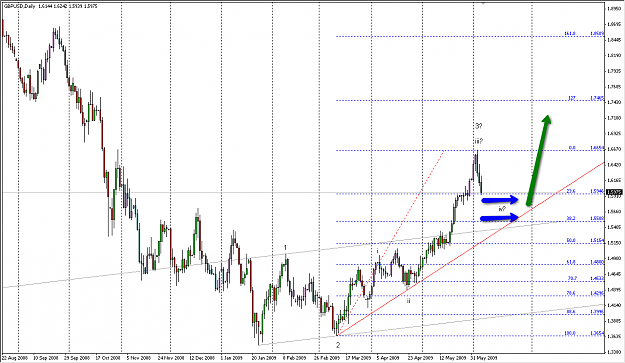Click the 24 Nov 2008 date label
Viewport: 625px width, 363px height.
click(171, 358)
